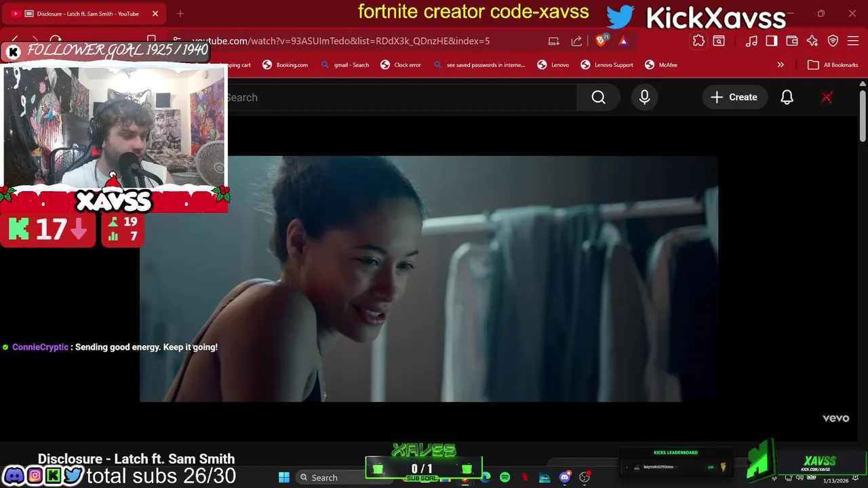Viewport: 868px width, 488px height.
Task: Click the ConnieCryptic chat username
Action: coord(40,347)
